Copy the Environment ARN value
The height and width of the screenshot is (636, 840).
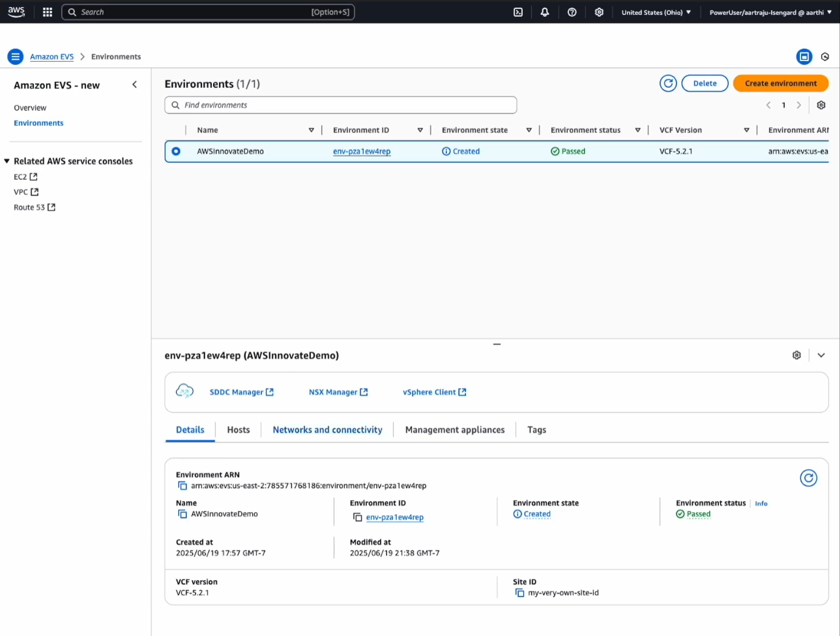click(182, 486)
